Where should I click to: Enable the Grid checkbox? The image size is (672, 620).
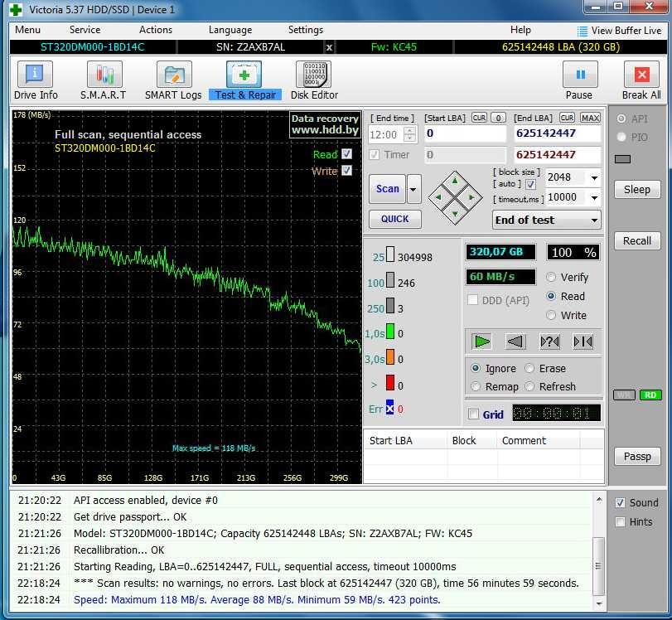click(x=473, y=414)
